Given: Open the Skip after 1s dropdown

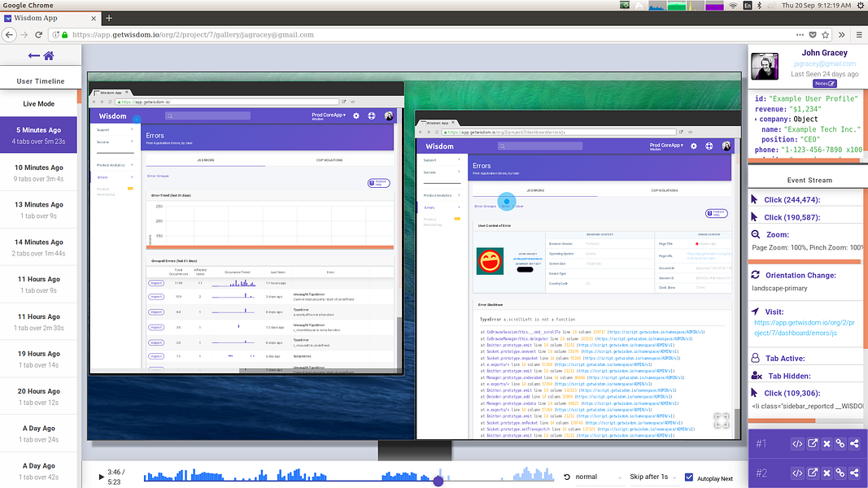Looking at the screenshot, I should point(652,477).
